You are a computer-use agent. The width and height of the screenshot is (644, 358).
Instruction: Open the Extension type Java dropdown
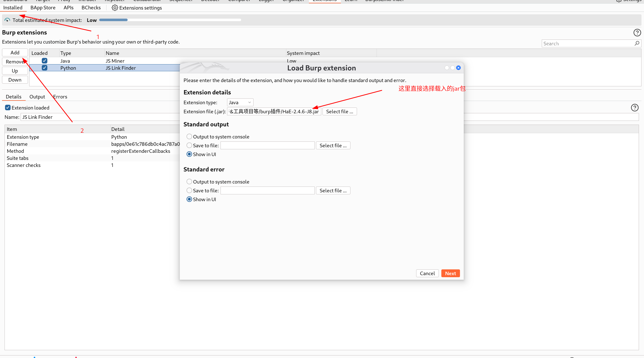(240, 102)
